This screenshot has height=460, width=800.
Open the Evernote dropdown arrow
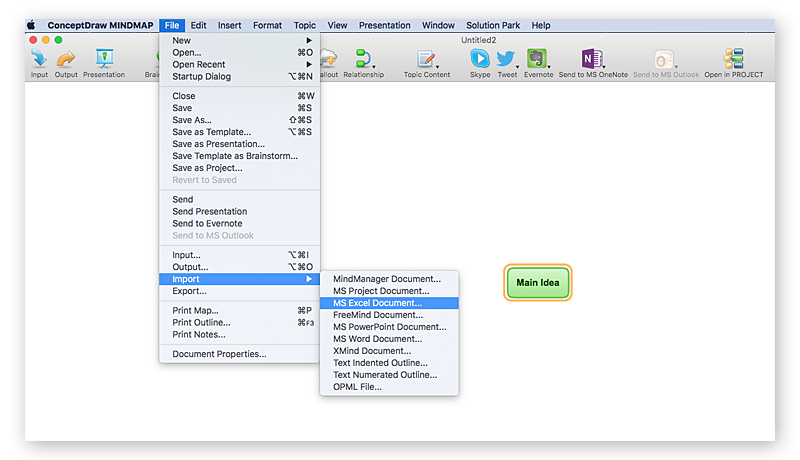(549, 67)
